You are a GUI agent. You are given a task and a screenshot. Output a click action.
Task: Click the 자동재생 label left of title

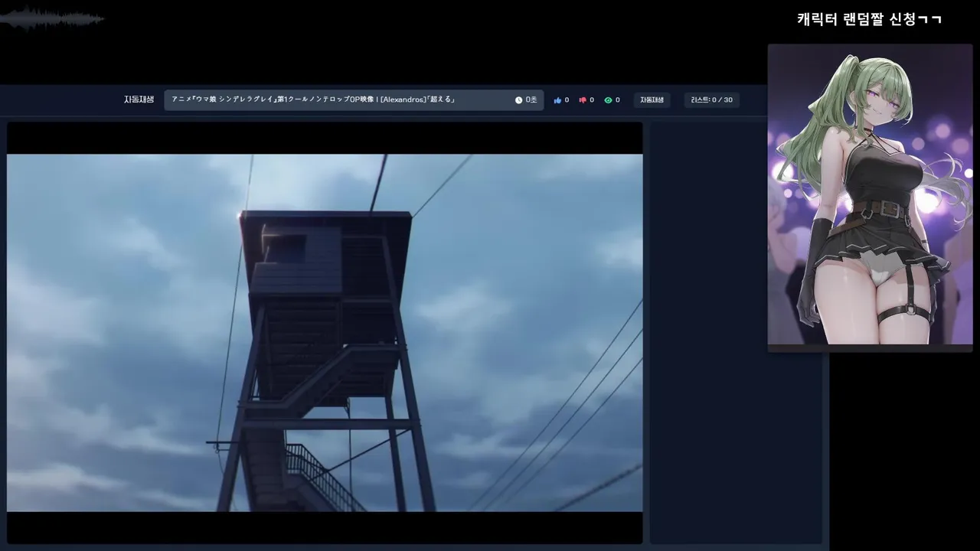(x=139, y=100)
